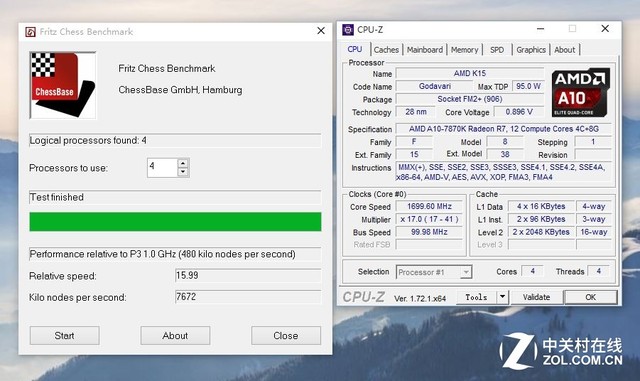Click the Kilo nodes per second value 7672
The width and height of the screenshot is (640, 381).
248,297
